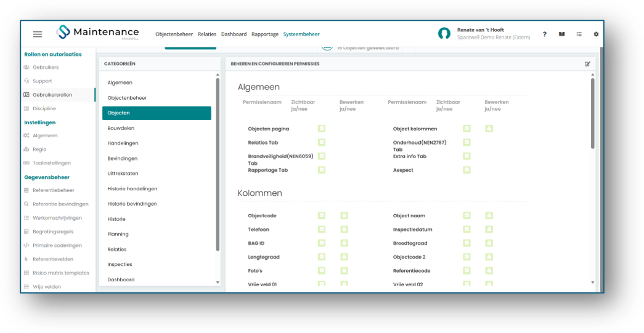Click the permissions panel scrollbar thumb
The image size is (644, 333).
593,114
